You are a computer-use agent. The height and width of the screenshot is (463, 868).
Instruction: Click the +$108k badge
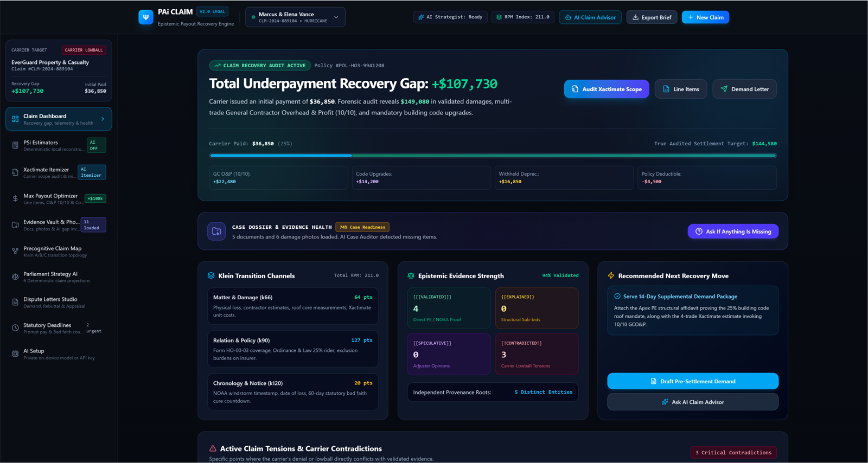click(95, 198)
